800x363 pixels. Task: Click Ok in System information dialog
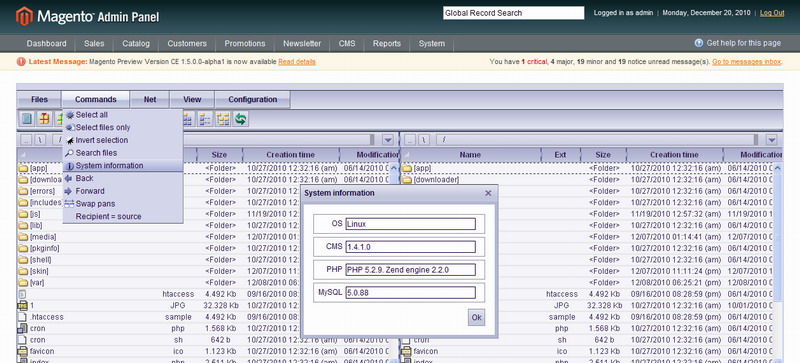(477, 317)
